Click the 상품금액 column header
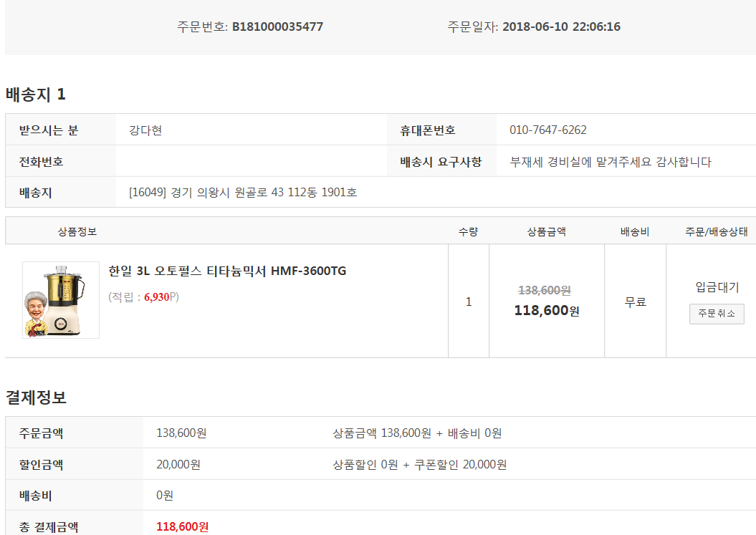 tap(546, 231)
